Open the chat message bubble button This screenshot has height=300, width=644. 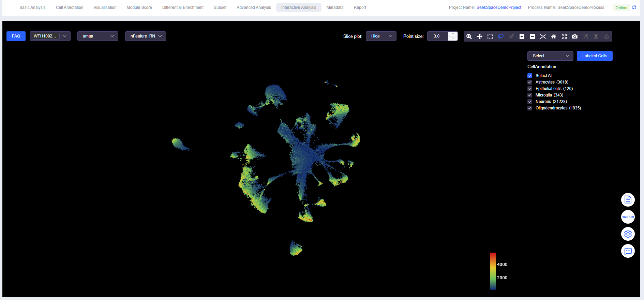point(628,251)
